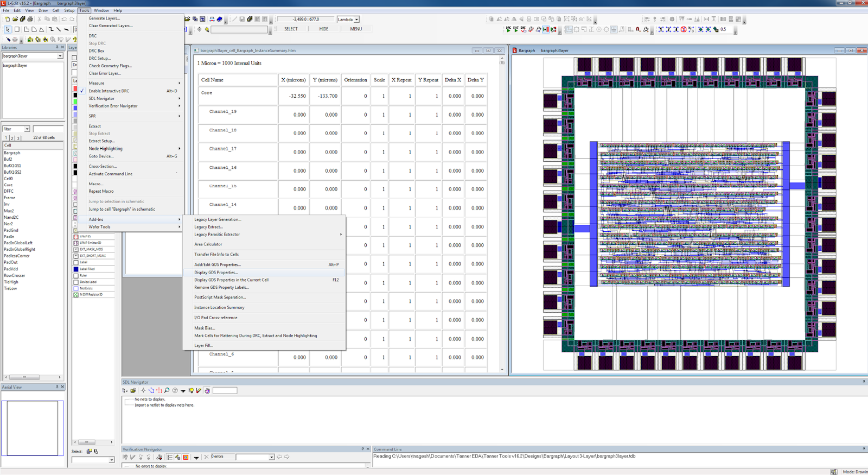868x475 pixels.
Task: Open the bargraph3layer library dropdown
Action: pos(60,56)
